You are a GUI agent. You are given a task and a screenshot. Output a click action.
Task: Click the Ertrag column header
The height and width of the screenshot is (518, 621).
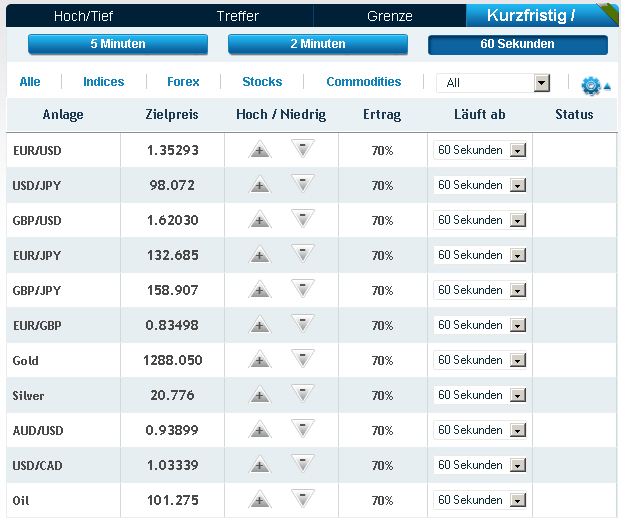pyautogui.click(x=382, y=114)
